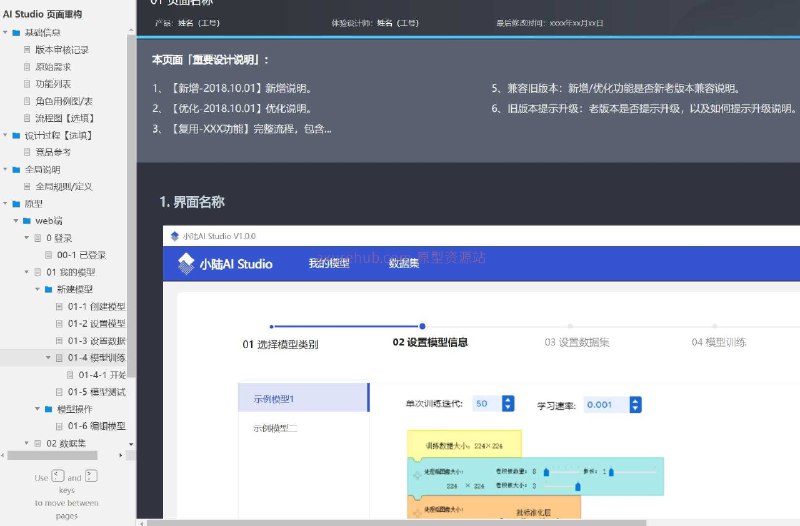Click the 卷积核大小 slider handle

[x=578, y=487]
